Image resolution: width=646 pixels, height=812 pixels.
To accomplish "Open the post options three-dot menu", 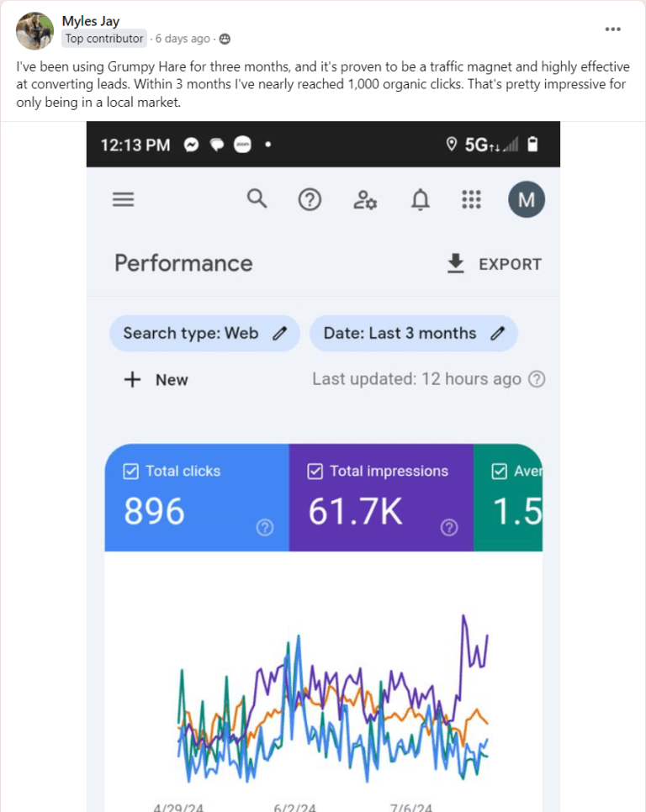I will [613, 29].
